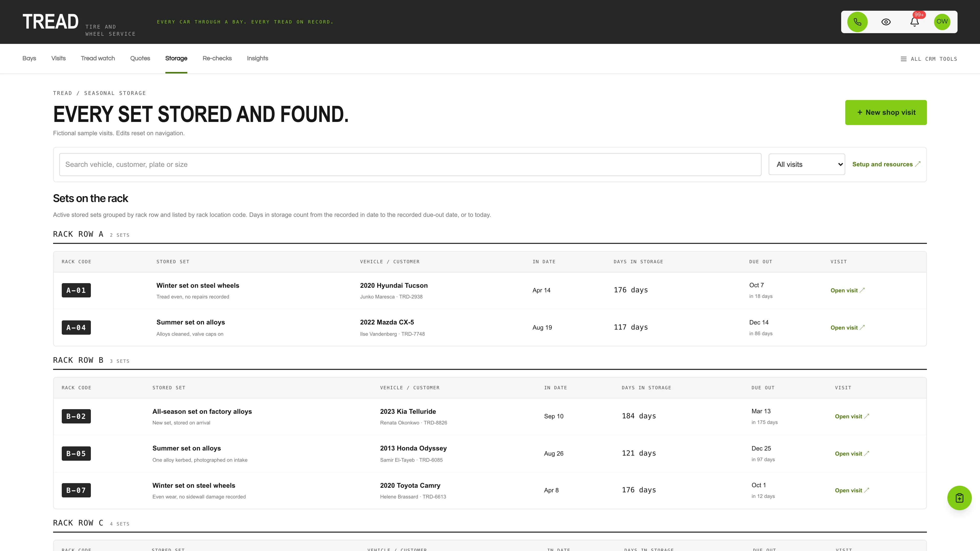Open visit for 2022 Mazda CX-5

847,327
